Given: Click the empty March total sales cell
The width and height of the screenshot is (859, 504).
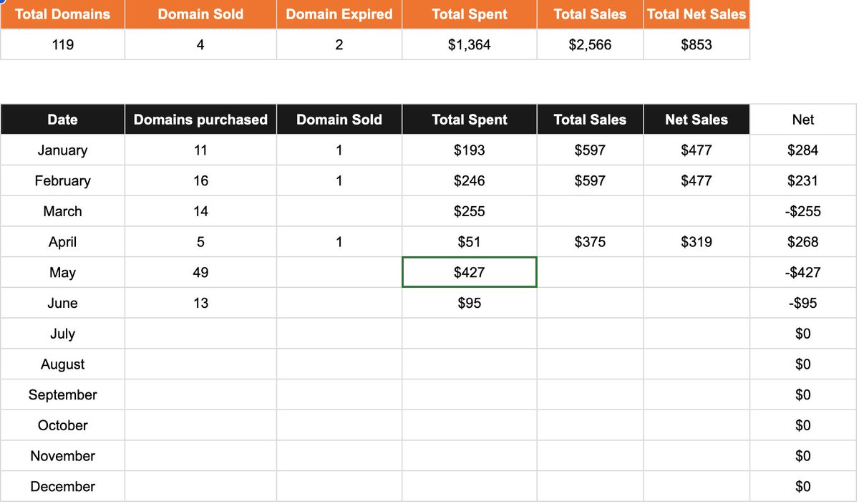Looking at the screenshot, I should point(590,211).
